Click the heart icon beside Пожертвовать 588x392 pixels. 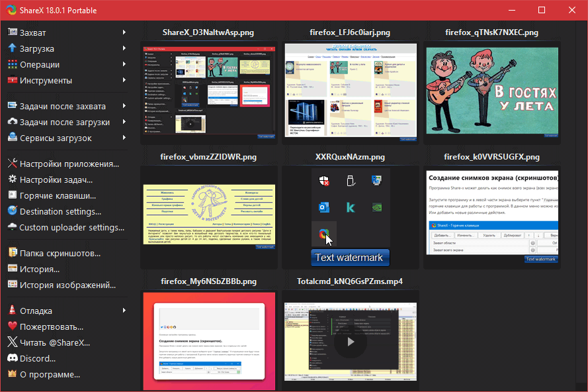point(12,326)
